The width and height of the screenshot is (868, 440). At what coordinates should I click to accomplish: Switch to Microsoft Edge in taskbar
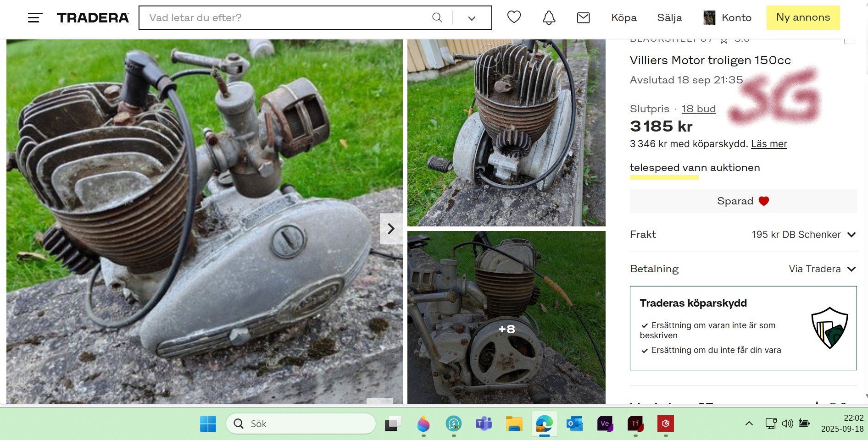point(544,423)
